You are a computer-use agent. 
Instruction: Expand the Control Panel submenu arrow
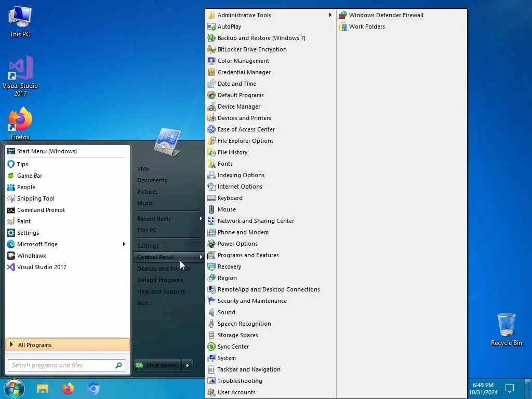(x=201, y=257)
